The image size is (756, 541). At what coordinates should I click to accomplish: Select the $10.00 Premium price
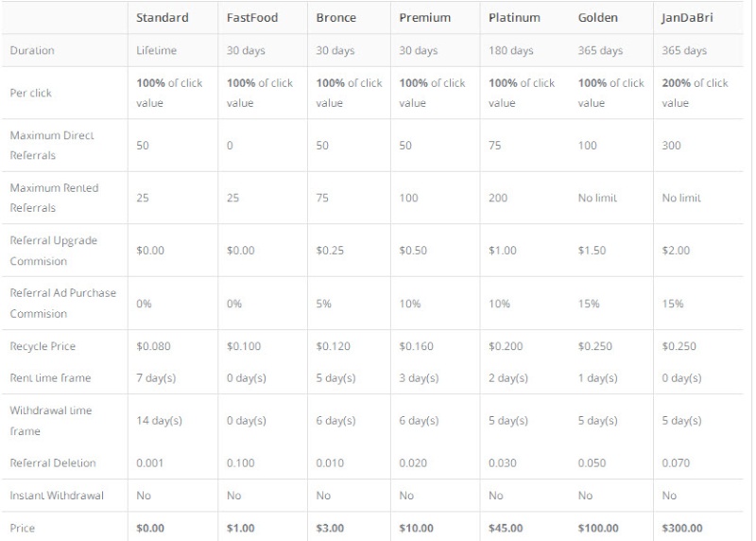coord(416,528)
